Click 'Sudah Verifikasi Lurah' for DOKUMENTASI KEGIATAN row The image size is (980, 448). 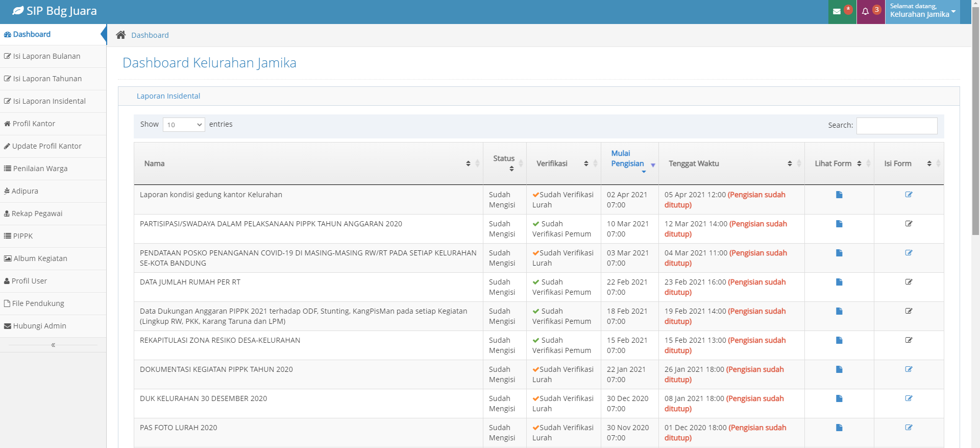(563, 374)
